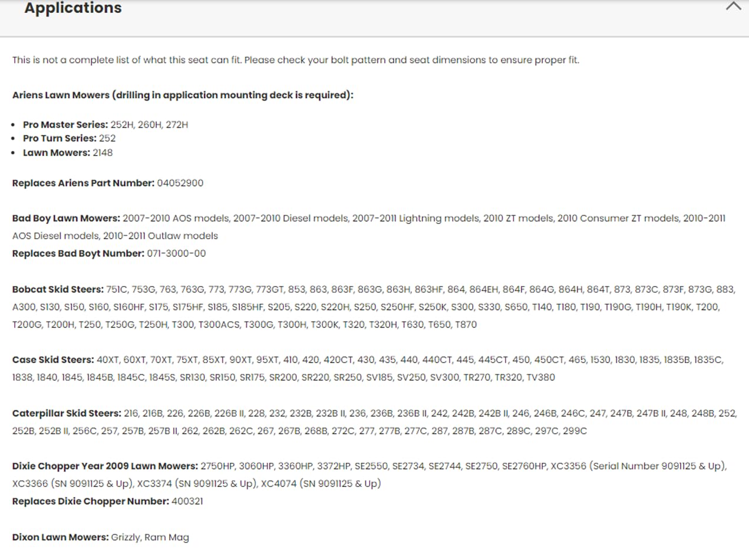The image size is (749, 560).
Task: Select the Pro Turn Series bullet item
Action: (x=70, y=139)
